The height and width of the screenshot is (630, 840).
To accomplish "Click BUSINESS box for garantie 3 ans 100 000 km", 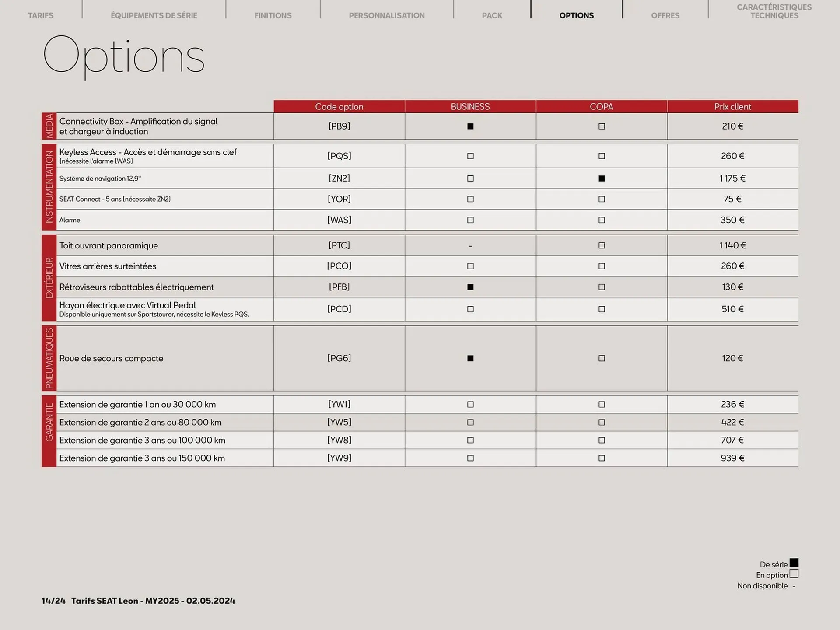I will tap(470, 441).
